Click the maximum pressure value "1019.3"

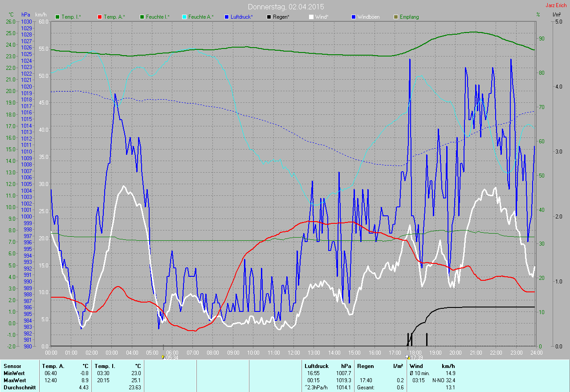pos(343,380)
